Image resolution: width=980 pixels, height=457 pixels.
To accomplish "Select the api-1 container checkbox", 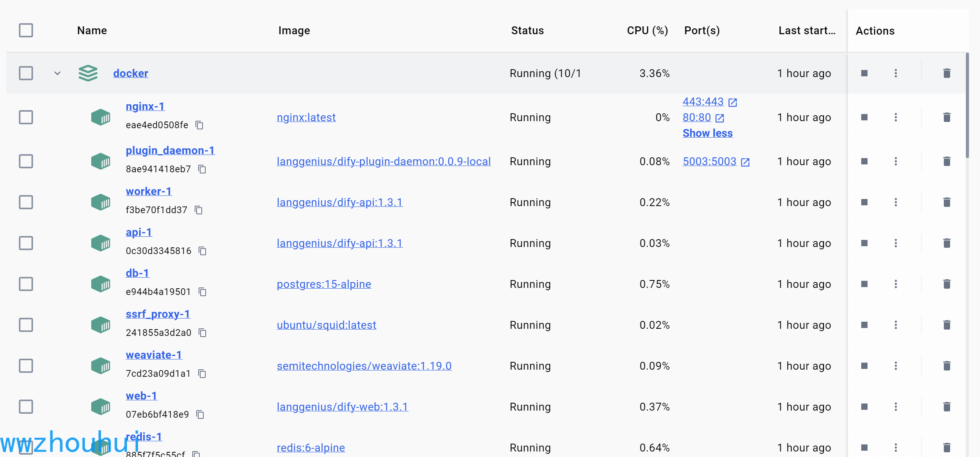I will (26, 243).
